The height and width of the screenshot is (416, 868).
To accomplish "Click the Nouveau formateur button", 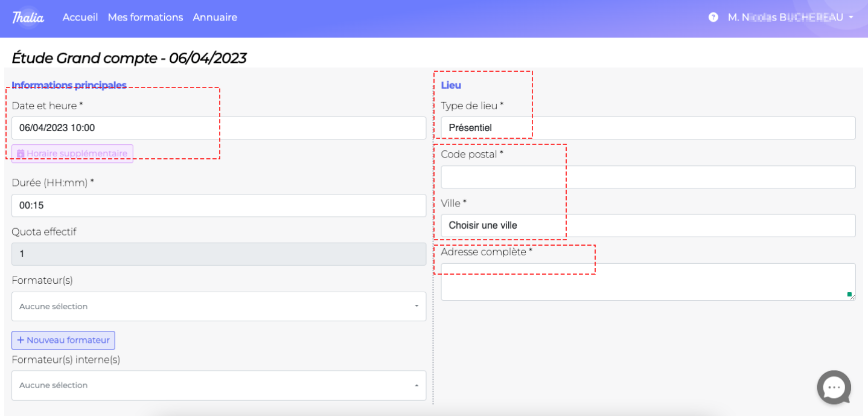I will (x=63, y=340).
